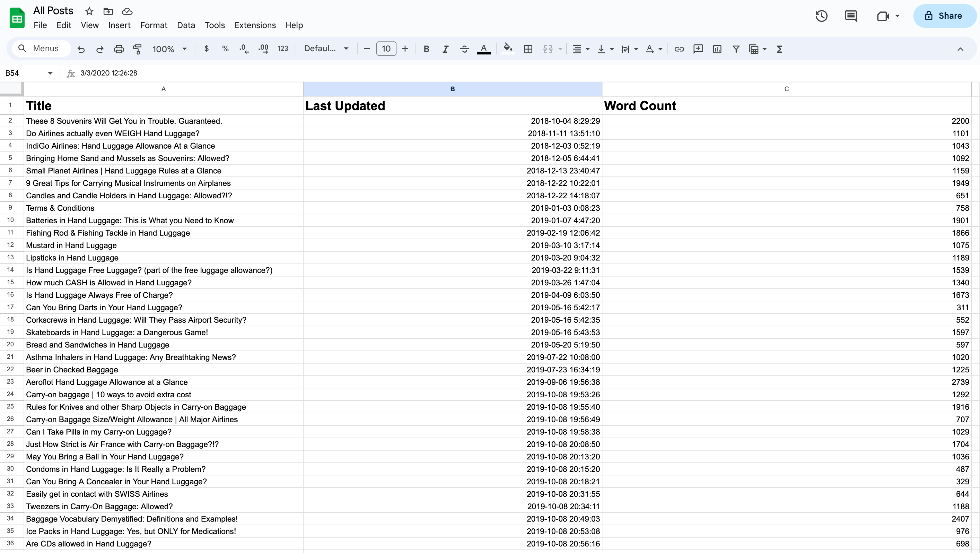Open the text color picker
Image resolution: width=980 pixels, height=553 pixels.
483,49
